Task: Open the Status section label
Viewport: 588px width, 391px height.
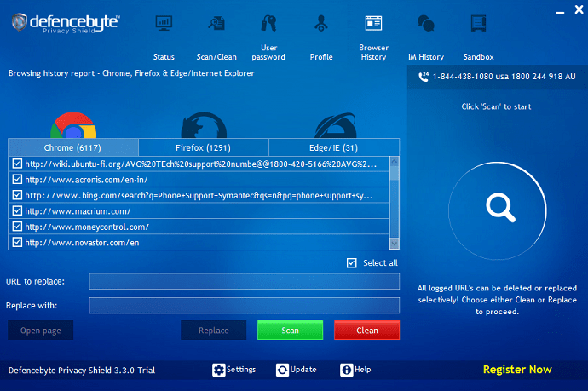Action: point(164,57)
